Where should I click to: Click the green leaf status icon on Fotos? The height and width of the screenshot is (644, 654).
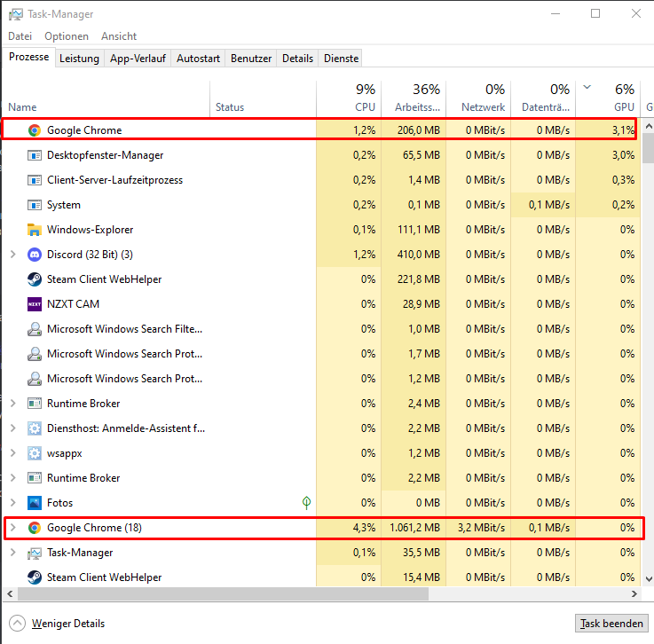(306, 503)
